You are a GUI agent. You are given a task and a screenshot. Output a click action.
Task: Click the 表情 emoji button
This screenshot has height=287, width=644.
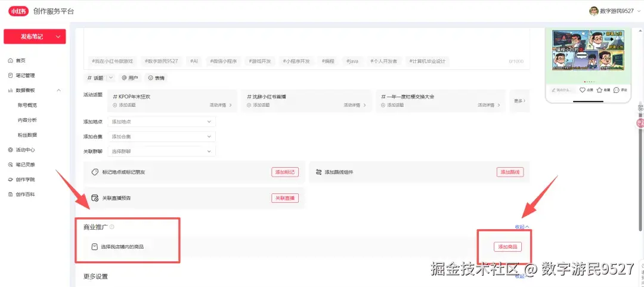[x=156, y=78]
